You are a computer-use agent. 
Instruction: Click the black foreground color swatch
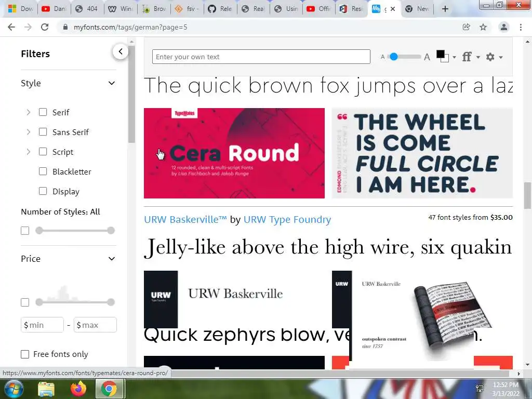pyautogui.click(x=441, y=54)
